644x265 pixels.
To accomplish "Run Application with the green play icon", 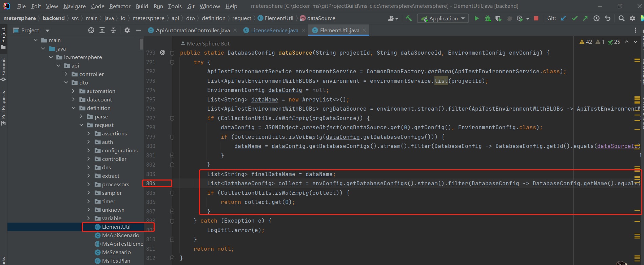I will pyautogui.click(x=476, y=18).
